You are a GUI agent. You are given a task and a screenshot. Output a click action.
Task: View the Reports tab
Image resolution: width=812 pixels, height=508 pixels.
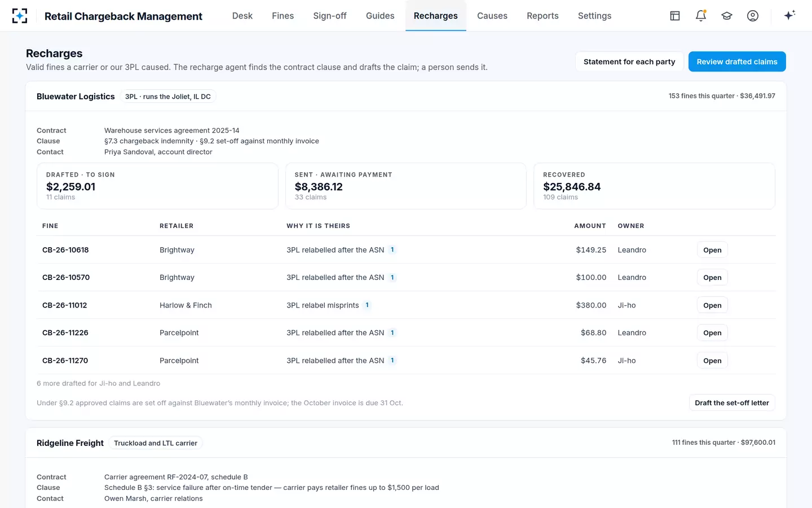point(542,16)
